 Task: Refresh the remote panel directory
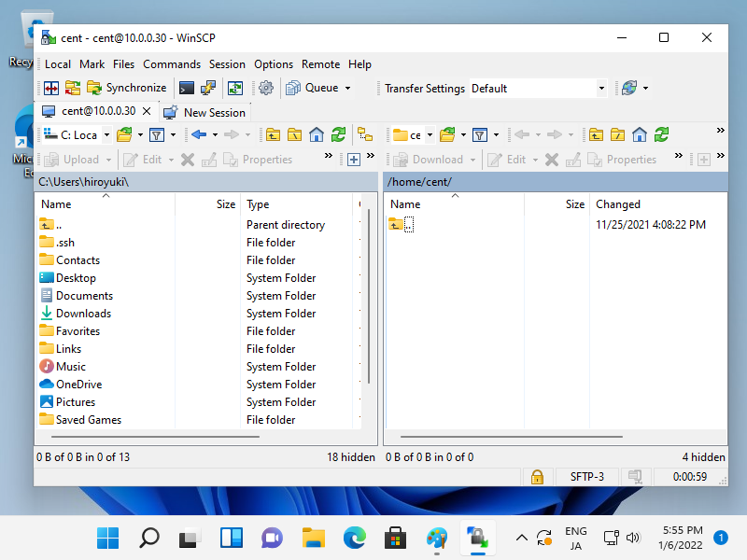(661, 135)
